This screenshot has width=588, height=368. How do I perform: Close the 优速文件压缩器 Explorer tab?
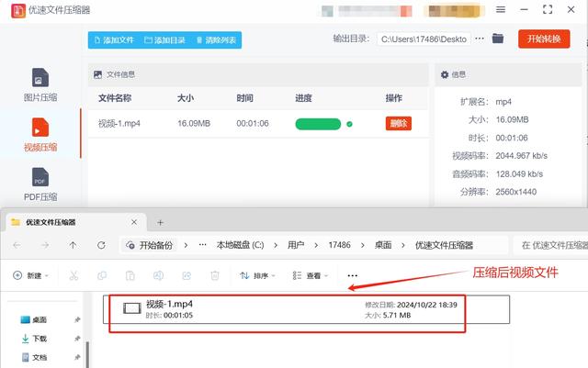(x=134, y=222)
